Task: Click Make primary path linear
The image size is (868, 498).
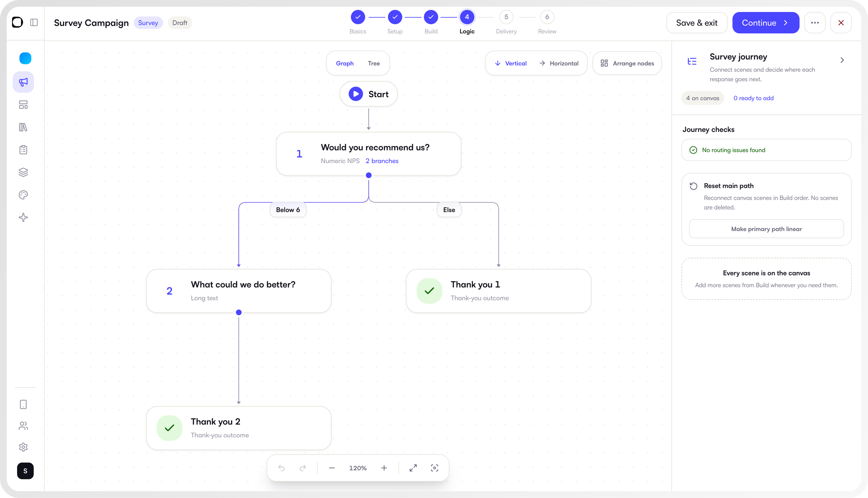Action: (767, 229)
